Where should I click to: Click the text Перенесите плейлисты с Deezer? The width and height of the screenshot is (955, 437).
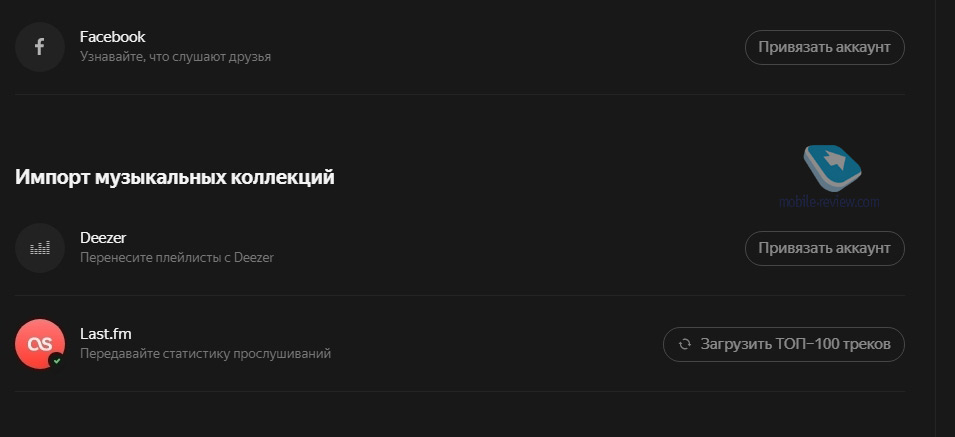point(176,257)
